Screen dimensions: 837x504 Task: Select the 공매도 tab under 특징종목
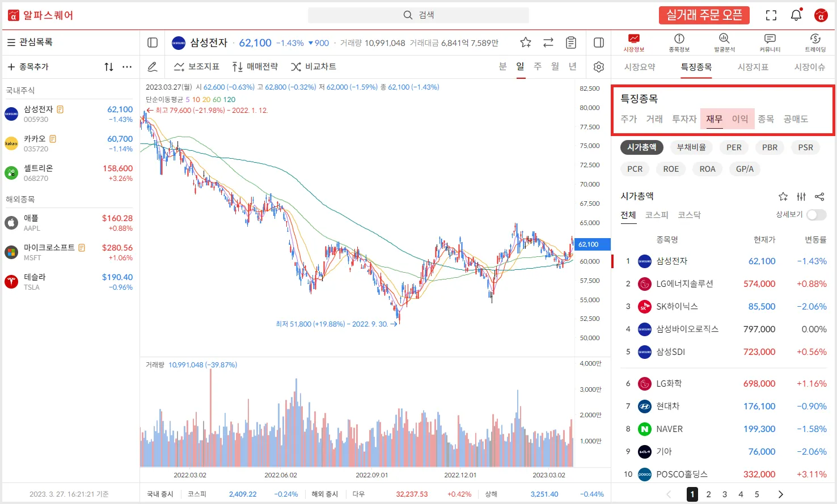(x=796, y=119)
